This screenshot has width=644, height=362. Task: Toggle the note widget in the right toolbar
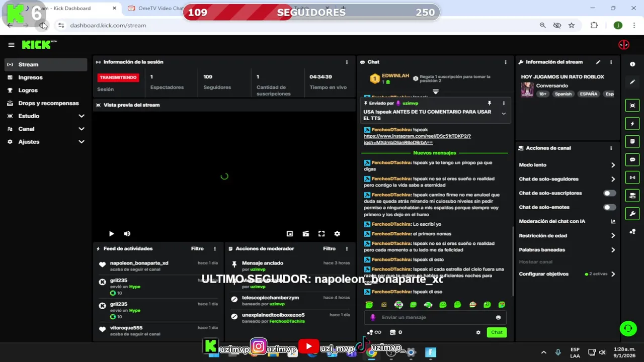(x=632, y=142)
